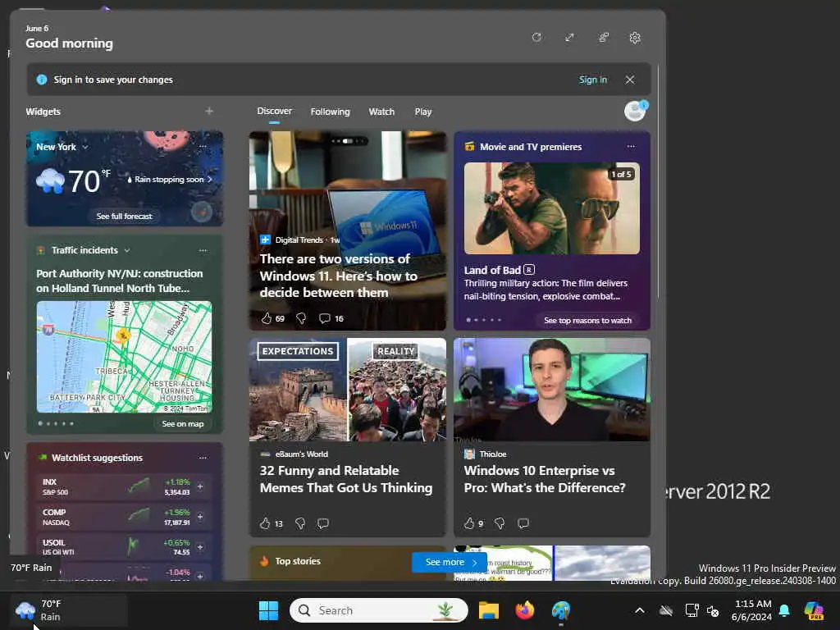Add USOIL to watchlist

pos(200,547)
